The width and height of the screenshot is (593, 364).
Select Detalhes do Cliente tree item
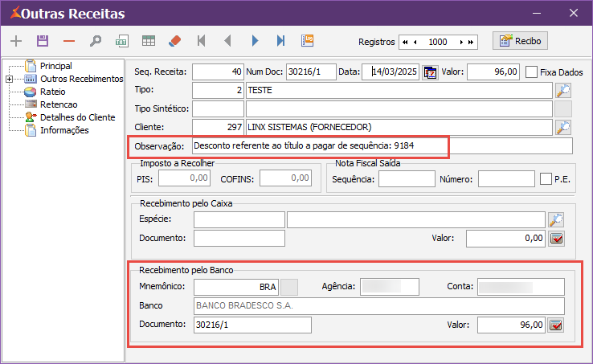point(77,117)
